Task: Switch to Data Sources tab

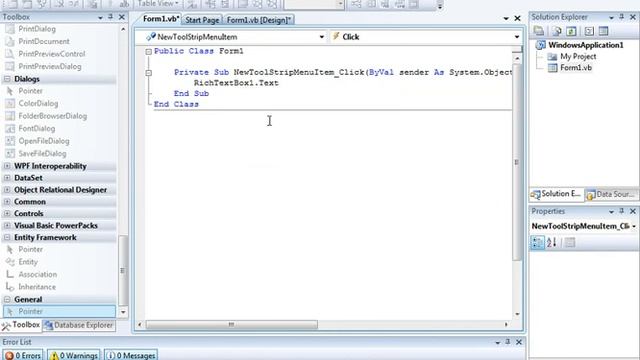Action: point(611,195)
